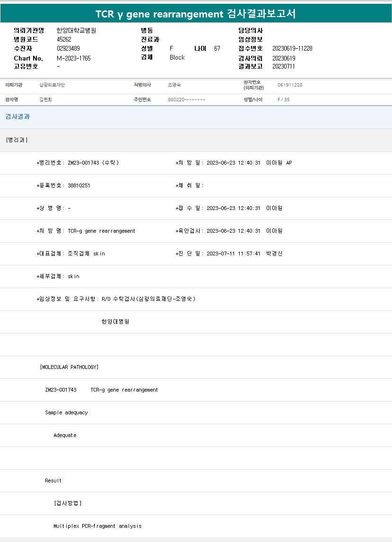392x542 pixels.
Task: Click the 결과보고 date 20230711
Action: (283, 67)
